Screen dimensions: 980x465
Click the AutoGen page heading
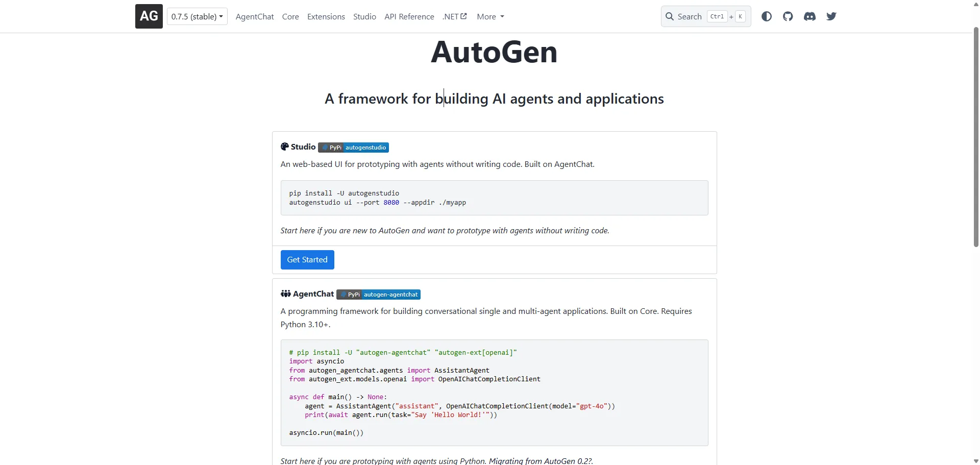pos(494,52)
